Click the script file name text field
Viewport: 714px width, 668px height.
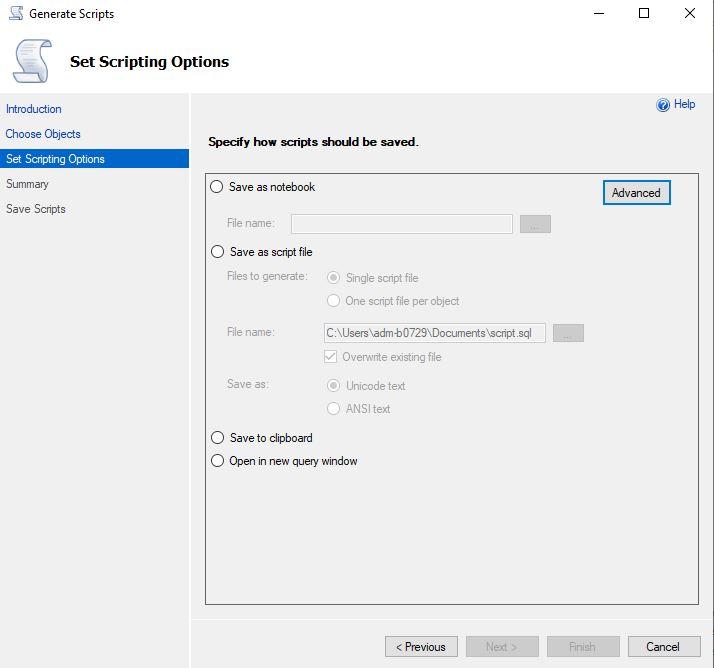pyautogui.click(x=434, y=333)
